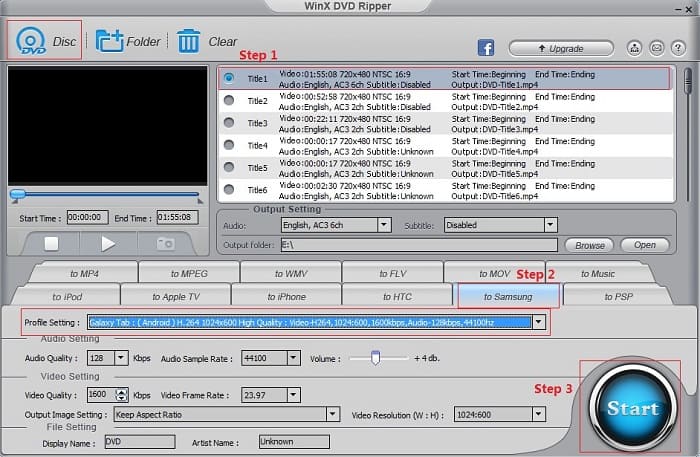Expand the Subtitle dropdown
Image resolution: width=700 pixels, height=457 pixels.
pos(550,225)
